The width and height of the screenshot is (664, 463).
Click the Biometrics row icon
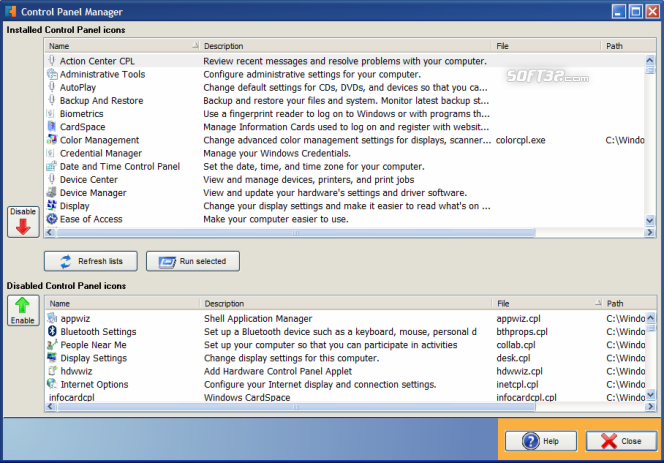click(52, 114)
